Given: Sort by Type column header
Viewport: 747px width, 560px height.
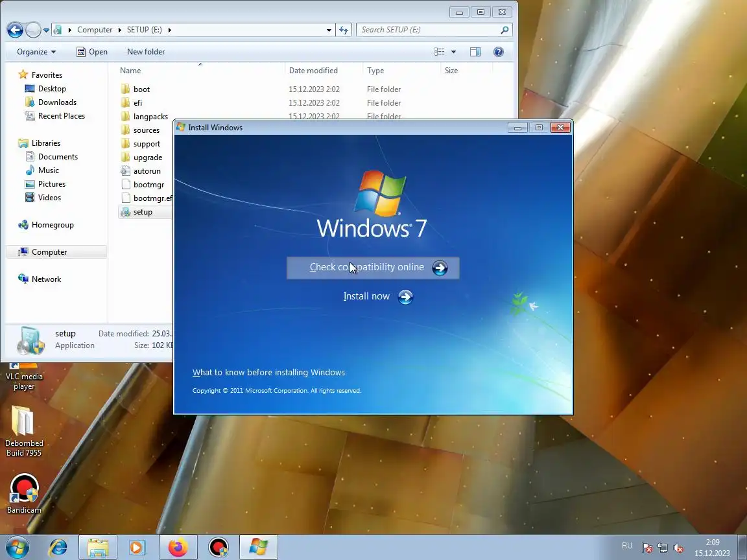Looking at the screenshot, I should (375, 71).
